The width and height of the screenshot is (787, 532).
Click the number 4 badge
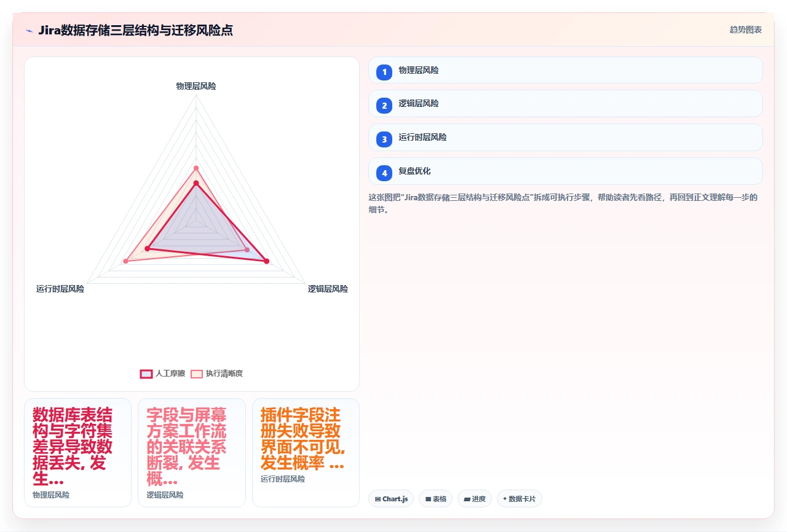(384, 173)
